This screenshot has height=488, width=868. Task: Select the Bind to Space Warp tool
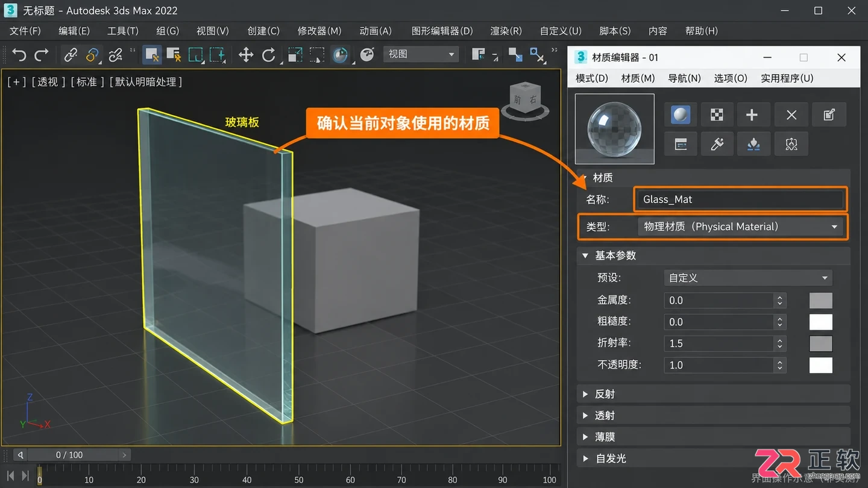pos(116,55)
